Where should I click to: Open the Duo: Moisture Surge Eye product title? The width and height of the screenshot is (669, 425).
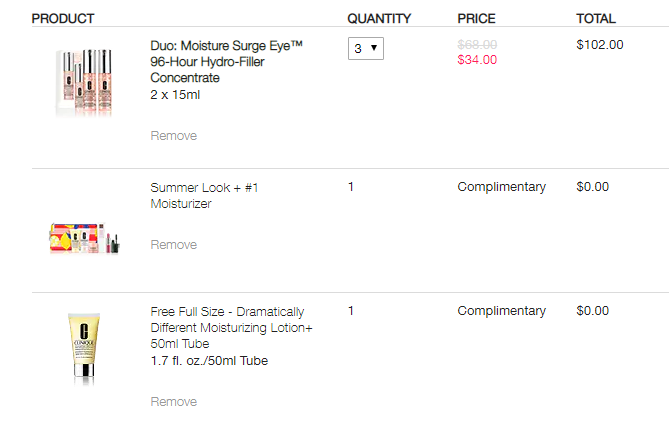point(227,61)
